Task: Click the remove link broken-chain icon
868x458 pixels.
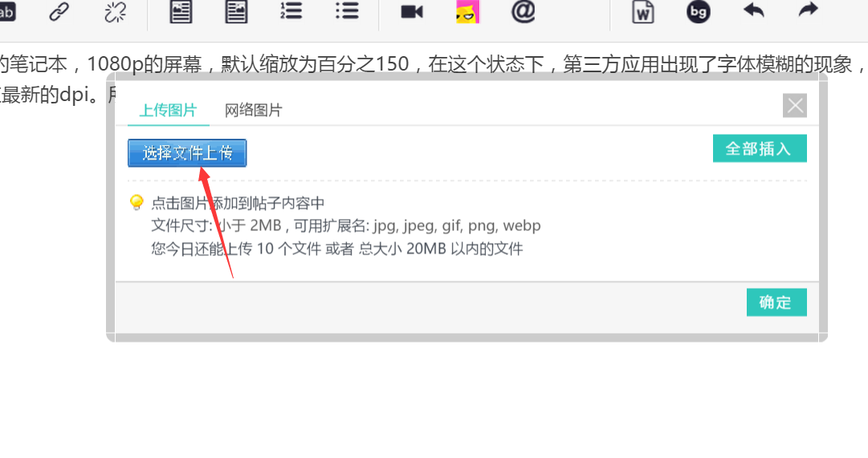Action: point(115,11)
